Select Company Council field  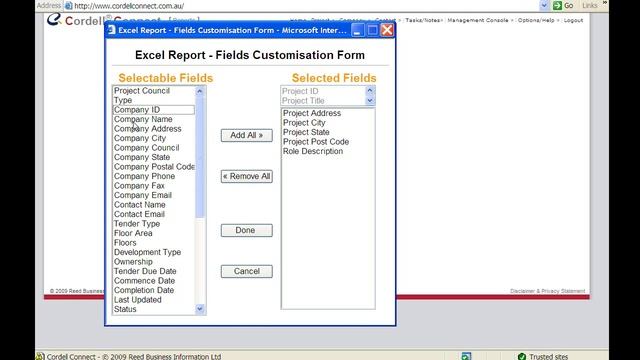coord(154,148)
